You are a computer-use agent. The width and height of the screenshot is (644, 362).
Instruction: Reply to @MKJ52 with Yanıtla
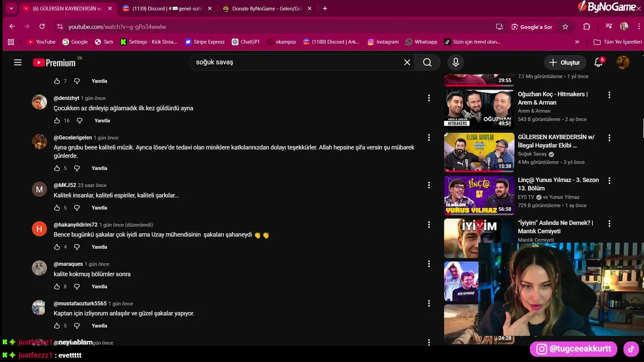pyautogui.click(x=100, y=208)
